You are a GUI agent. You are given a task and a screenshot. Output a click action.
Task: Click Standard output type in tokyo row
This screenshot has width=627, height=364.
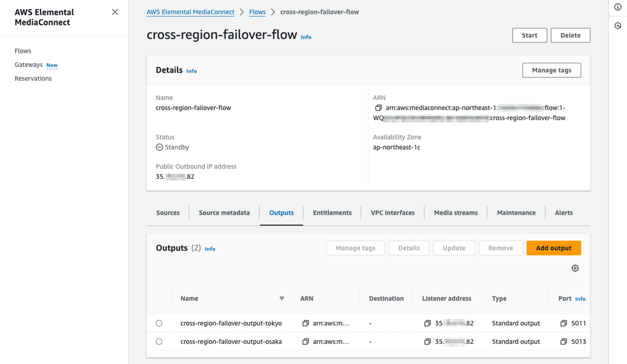(516, 323)
